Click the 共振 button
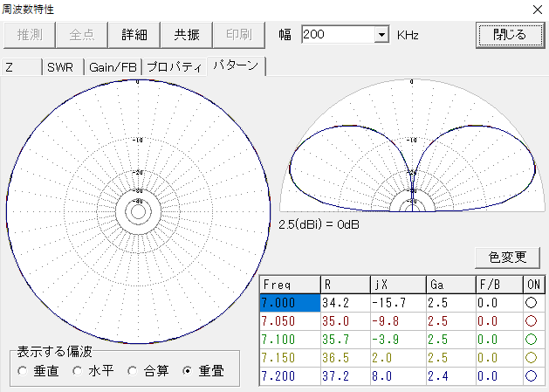Viewport: 549px width, 392px height. (186, 35)
